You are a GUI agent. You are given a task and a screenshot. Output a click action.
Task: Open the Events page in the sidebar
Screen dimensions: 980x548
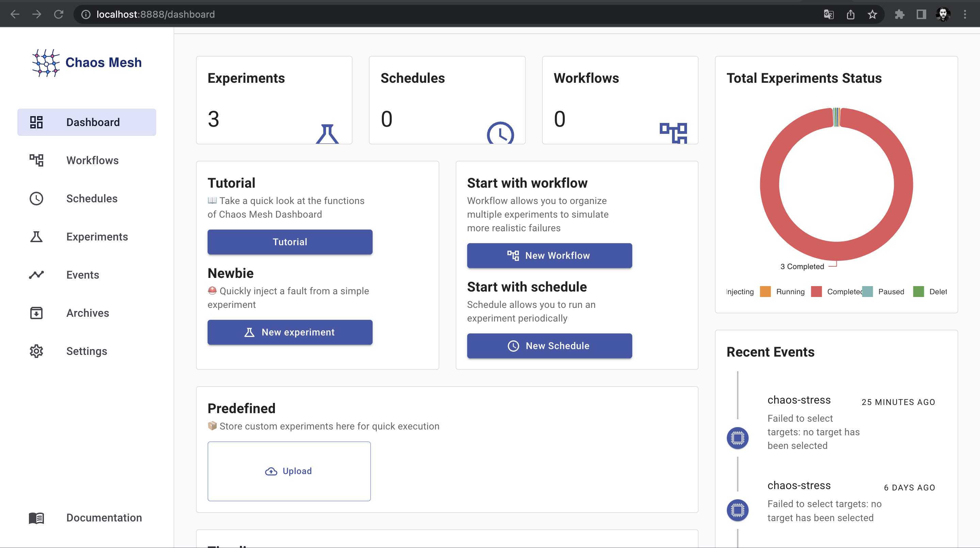tap(87, 275)
